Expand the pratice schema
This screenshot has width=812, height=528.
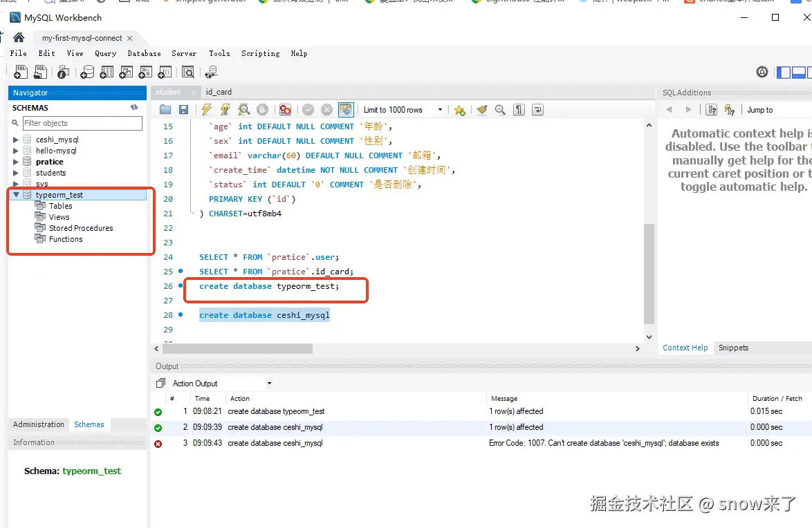click(x=15, y=162)
